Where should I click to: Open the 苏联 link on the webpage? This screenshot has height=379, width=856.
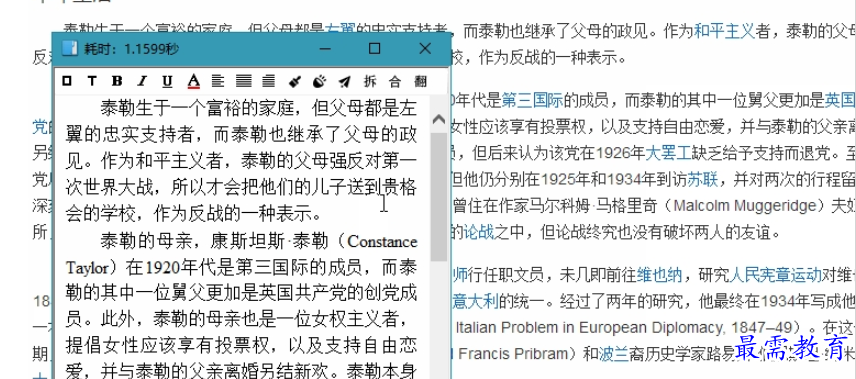point(703,179)
